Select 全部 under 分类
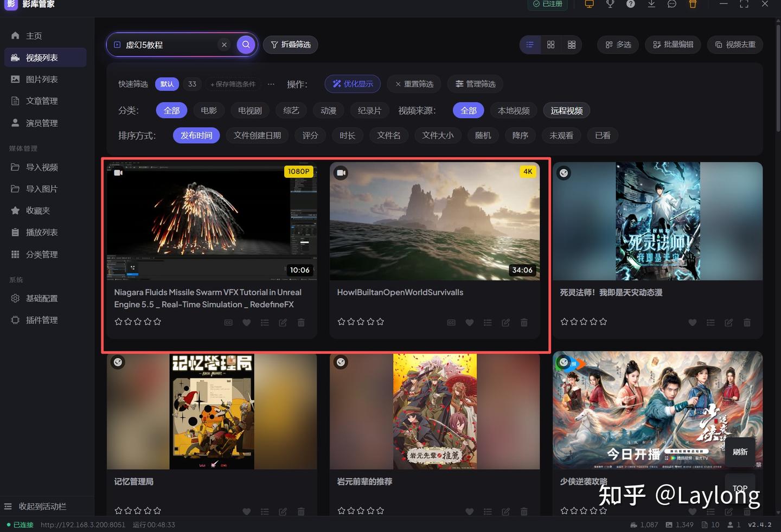 click(171, 111)
